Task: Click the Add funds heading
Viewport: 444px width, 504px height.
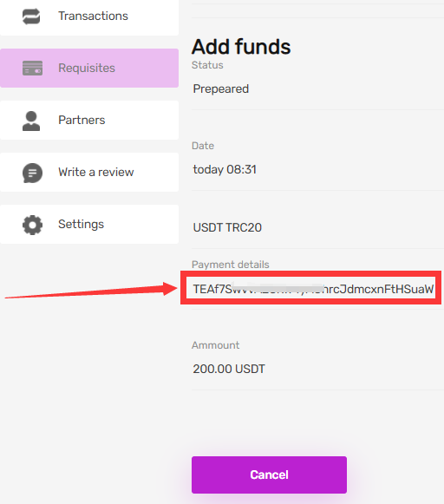Action: pyautogui.click(x=241, y=47)
